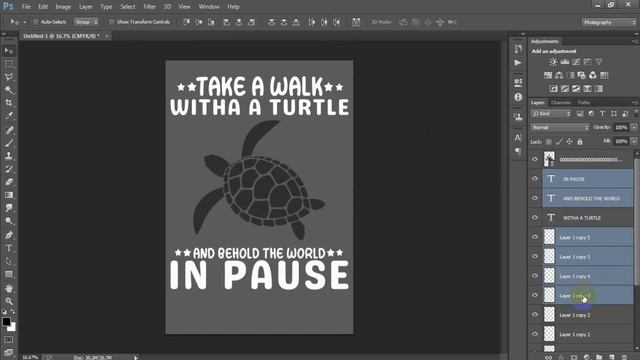The image size is (640, 360).
Task: Swap foreground and background colors
Action: [x=13, y=311]
